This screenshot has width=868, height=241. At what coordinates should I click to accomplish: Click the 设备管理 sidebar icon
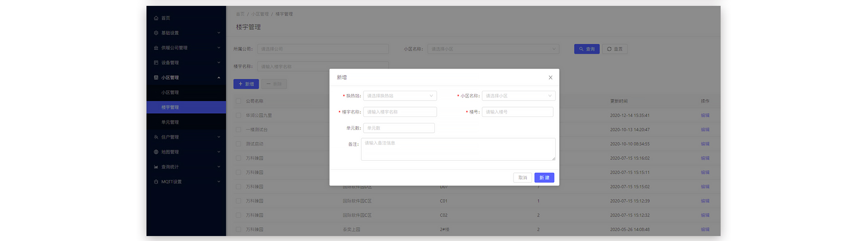(x=156, y=63)
